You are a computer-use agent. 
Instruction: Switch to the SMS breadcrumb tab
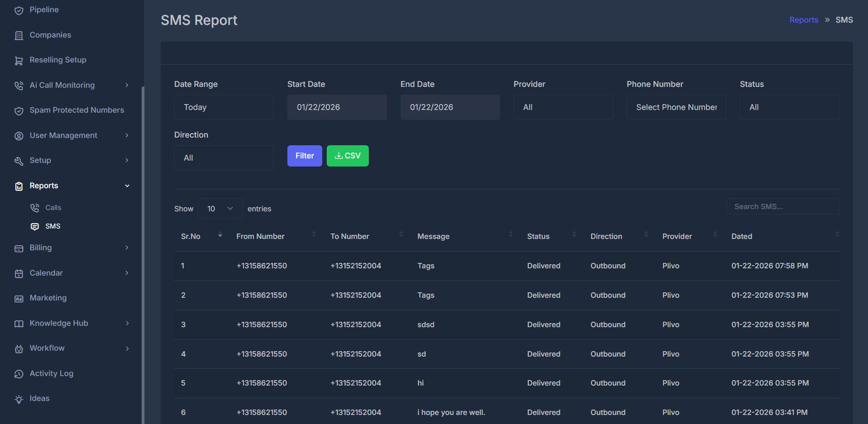pyautogui.click(x=844, y=19)
